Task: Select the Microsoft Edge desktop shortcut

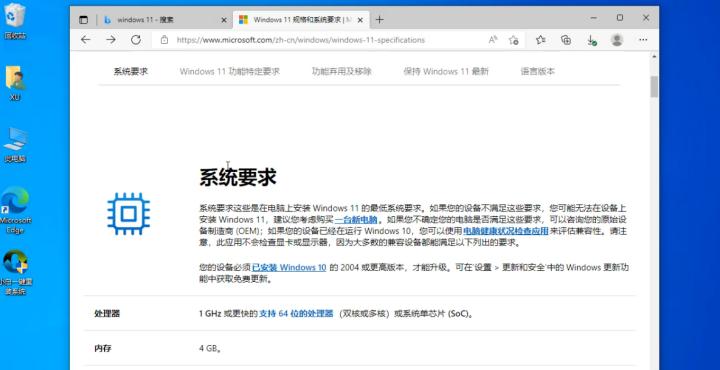Action: click(x=15, y=210)
